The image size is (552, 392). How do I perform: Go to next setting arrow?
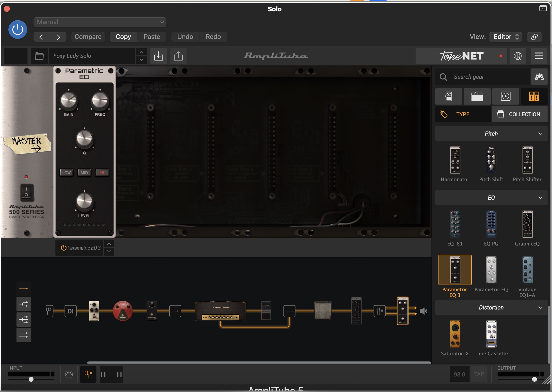[x=58, y=37]
